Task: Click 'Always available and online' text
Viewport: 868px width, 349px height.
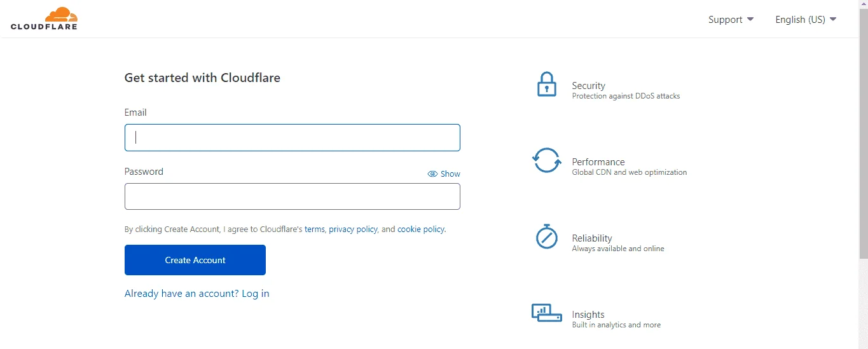Action: point(618,249)
